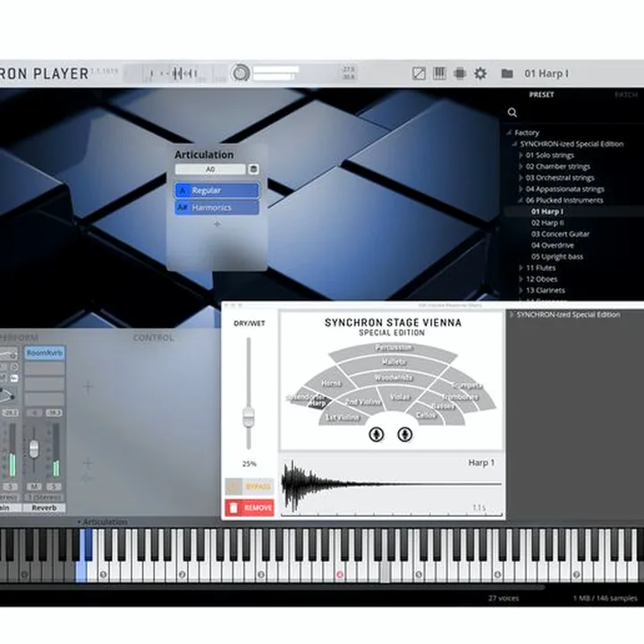
Task: Expand 04 Appassionata strings folder
Action: click(521, 189)
